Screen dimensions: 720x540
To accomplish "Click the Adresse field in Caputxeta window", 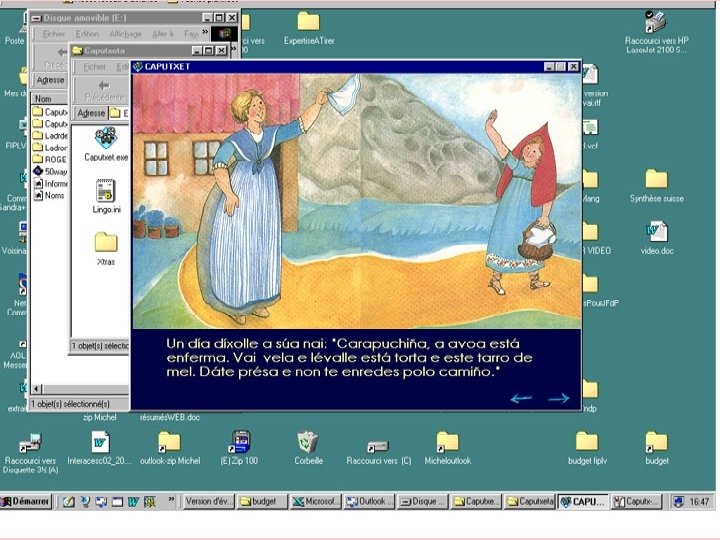I will click(x=118, y=113).
